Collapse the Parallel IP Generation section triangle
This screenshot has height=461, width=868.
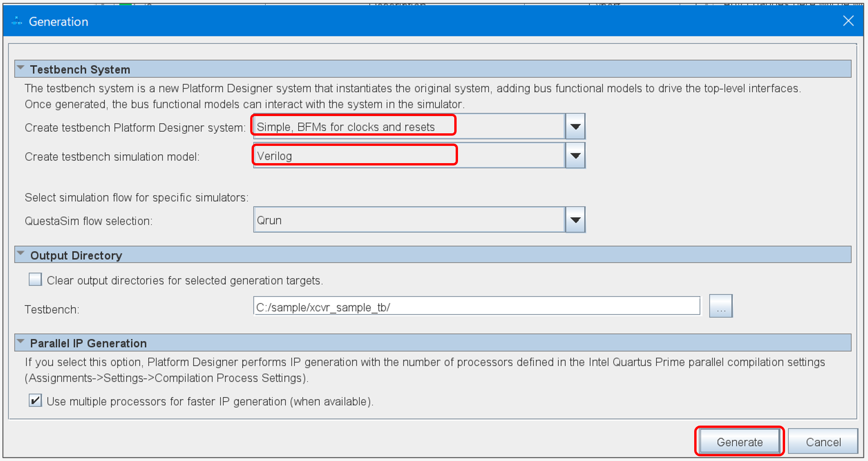tap(21, 342)
